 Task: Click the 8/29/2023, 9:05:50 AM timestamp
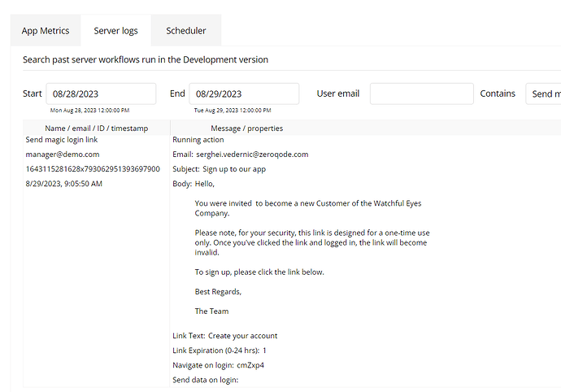pyautogui.click(x=64, y=184)
